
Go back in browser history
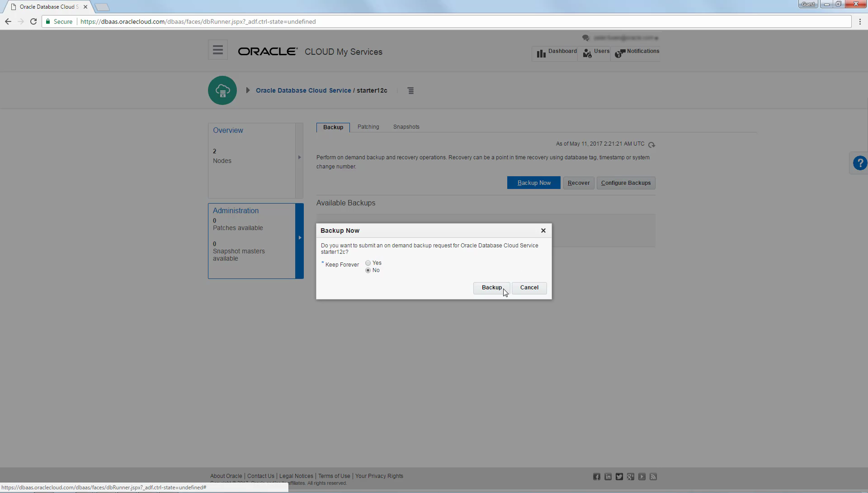(x=8, y=22)
